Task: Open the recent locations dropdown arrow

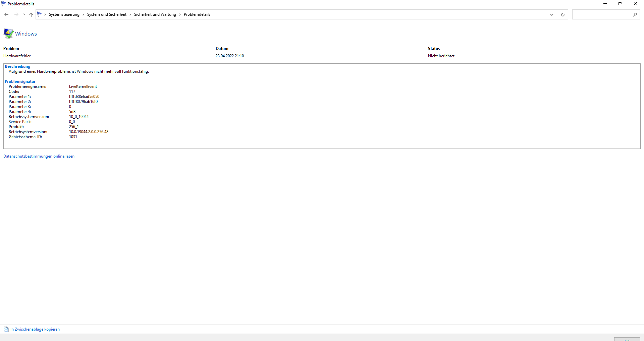Action: [x=24, y=14]
